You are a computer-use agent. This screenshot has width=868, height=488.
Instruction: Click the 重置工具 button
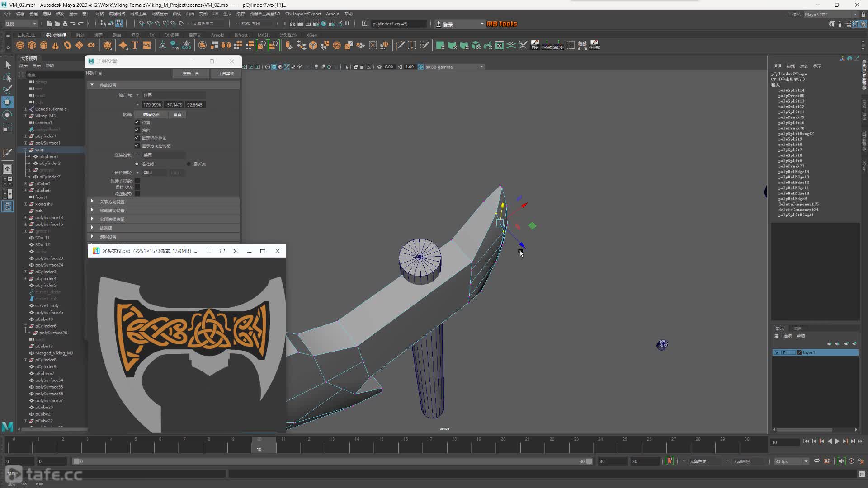click(x=191, y=73)
